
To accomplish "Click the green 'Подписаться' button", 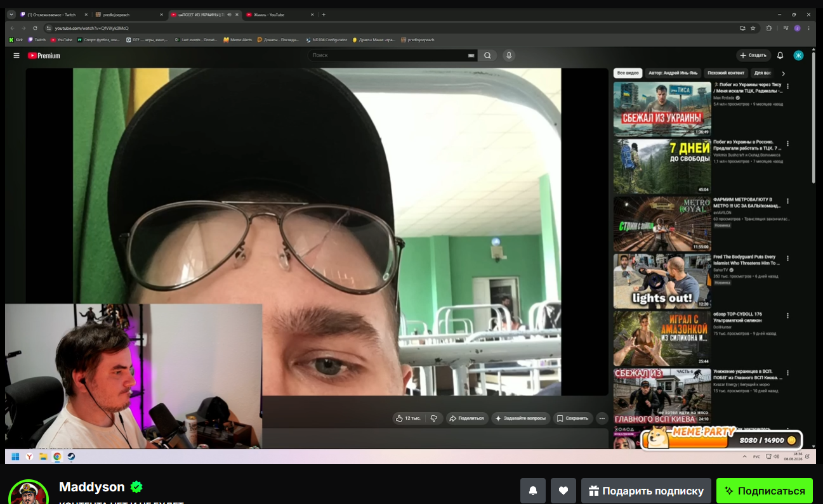I will [x=765, y=491].
